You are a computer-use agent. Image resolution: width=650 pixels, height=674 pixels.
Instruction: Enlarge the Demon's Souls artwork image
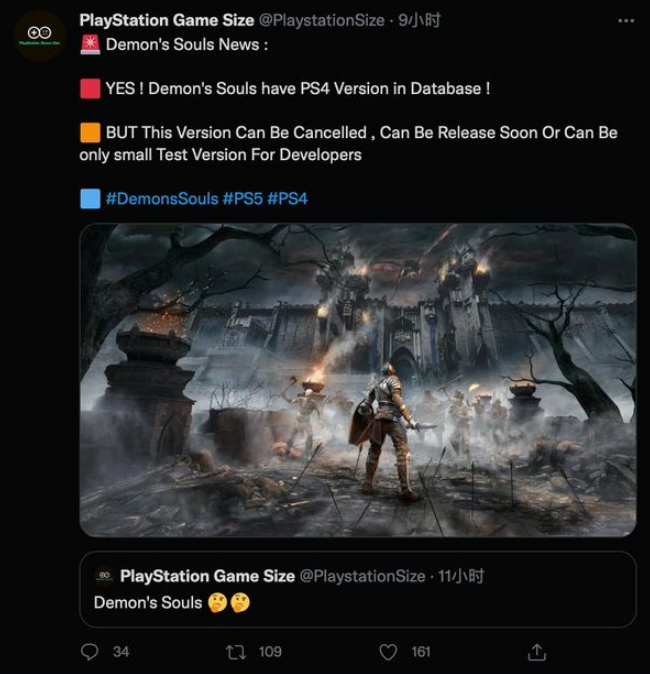coord(358,380)
